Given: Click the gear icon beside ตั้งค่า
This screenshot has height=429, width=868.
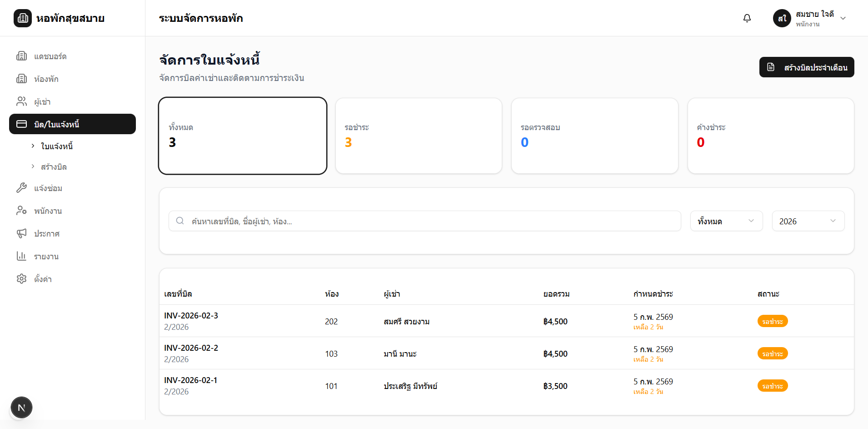Looking at the screenshot, I should click(x=21, y=279).
